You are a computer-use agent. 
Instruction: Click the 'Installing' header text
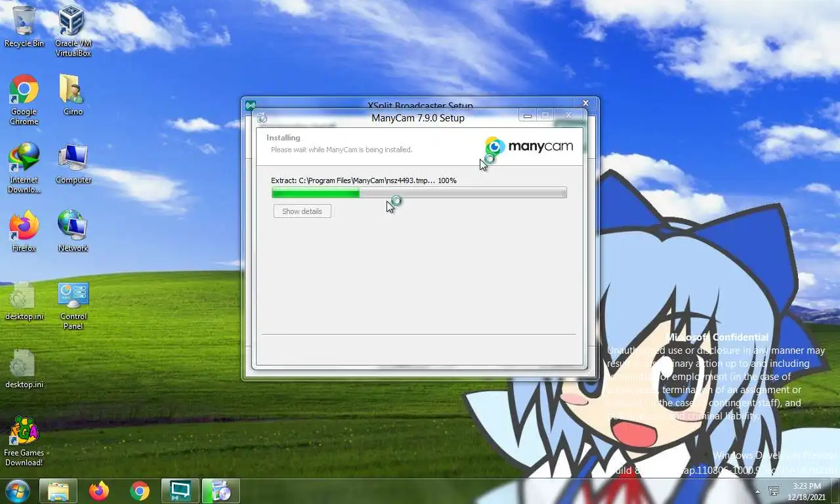tap(283, 138)
